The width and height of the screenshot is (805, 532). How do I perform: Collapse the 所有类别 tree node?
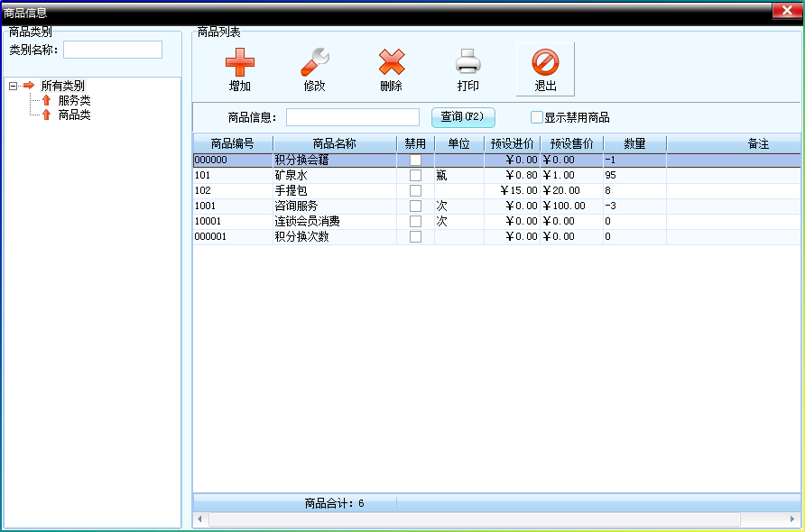[13, 86]
